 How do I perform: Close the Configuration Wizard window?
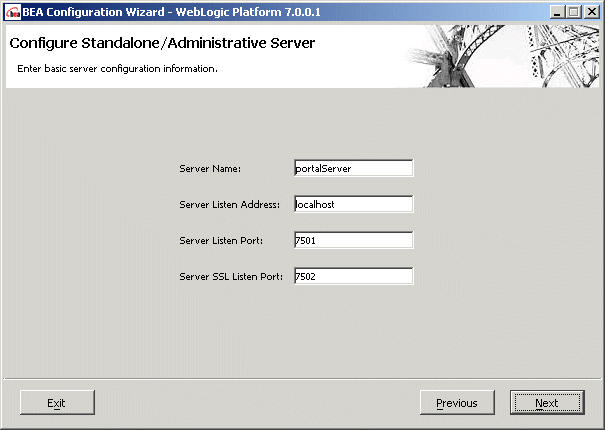pos(591,12)
